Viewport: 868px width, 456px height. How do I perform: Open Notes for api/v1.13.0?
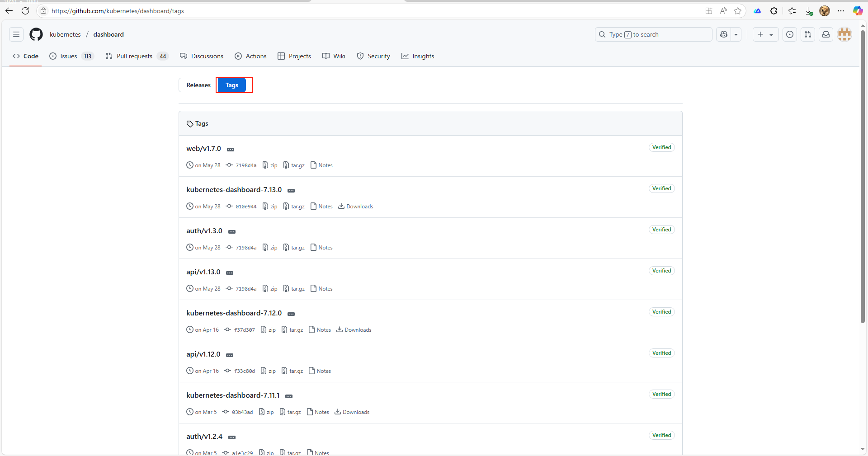pos(321,289)
